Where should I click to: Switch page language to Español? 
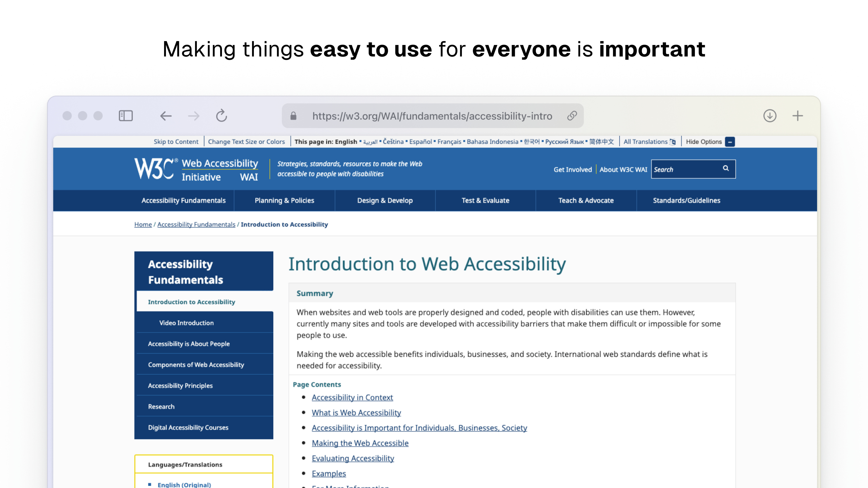point(420,142)
